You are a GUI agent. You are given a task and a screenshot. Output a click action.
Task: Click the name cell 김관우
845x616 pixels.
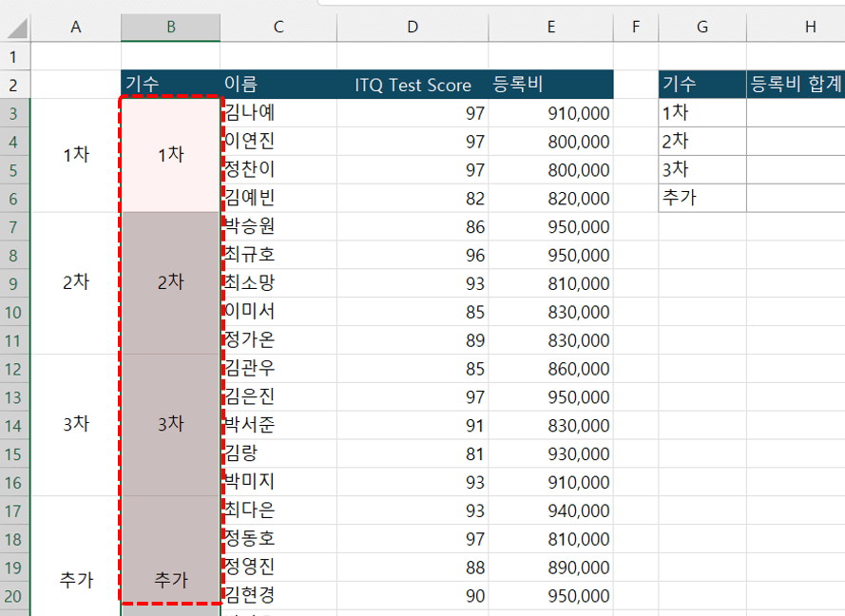pos(278,369)
